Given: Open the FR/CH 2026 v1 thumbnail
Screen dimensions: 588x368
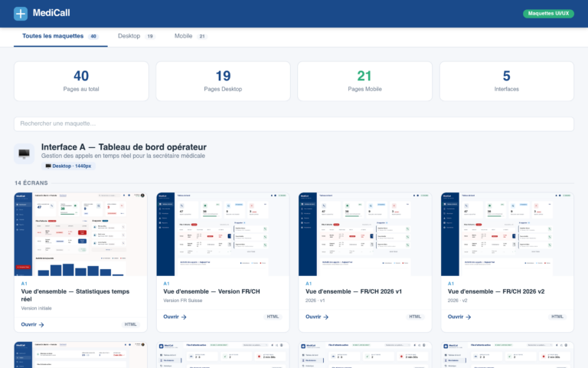Looking at the screenshot, I should click(x=365, y=235).
